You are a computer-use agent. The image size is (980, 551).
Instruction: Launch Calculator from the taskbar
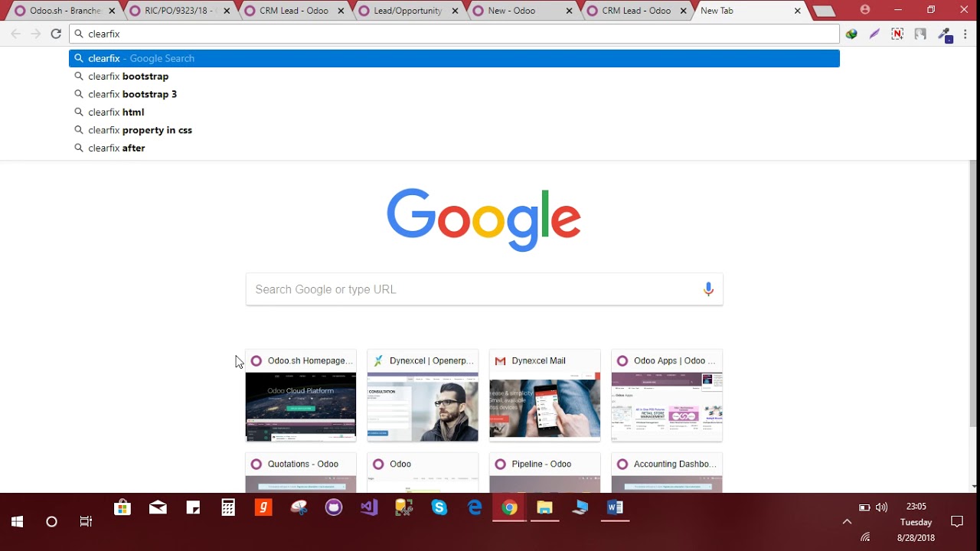(x=228, y=507)
